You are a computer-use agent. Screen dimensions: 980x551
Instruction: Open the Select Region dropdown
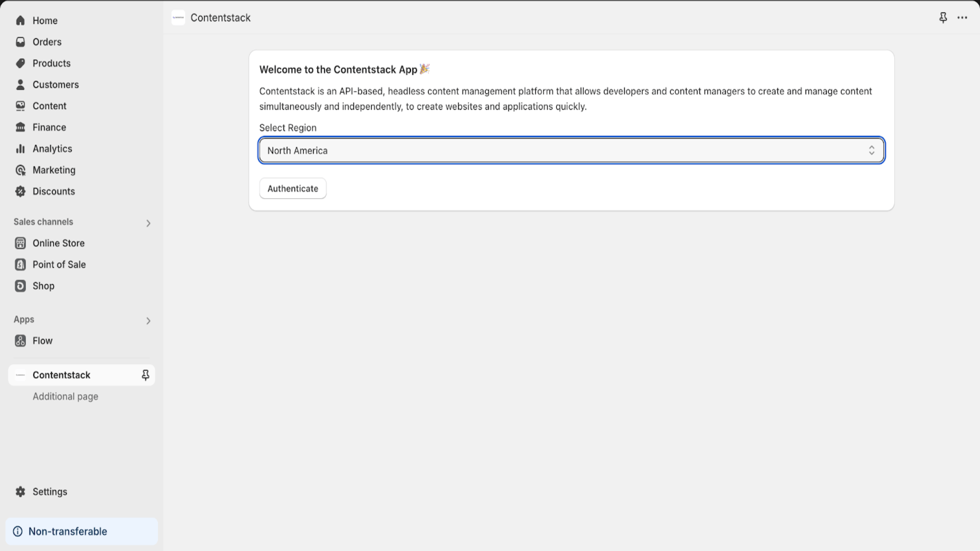click(571, 150)
